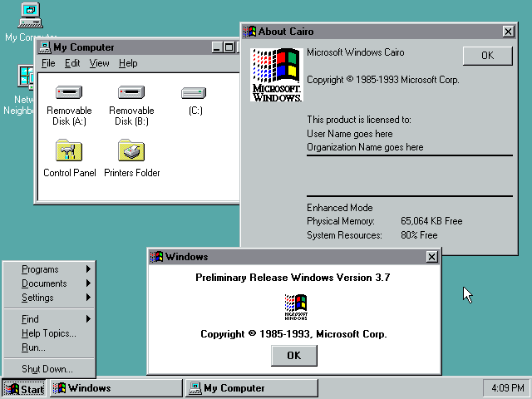Click 'Preliminary Release Windows Version 3.7' text

[293, 278]
